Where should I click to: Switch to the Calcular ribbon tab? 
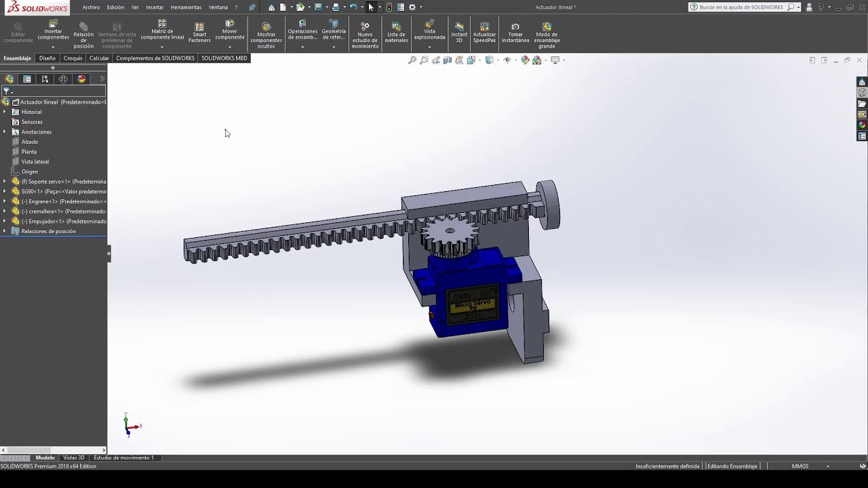99,58
